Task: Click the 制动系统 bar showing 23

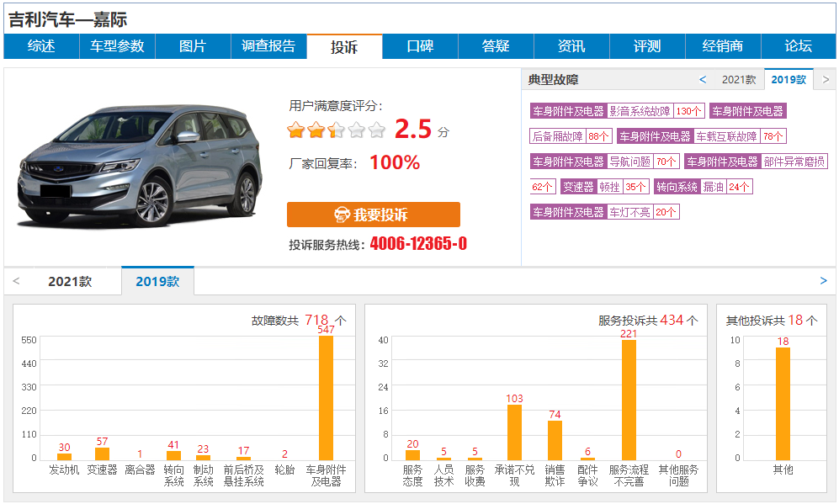Action: [204, 458]
